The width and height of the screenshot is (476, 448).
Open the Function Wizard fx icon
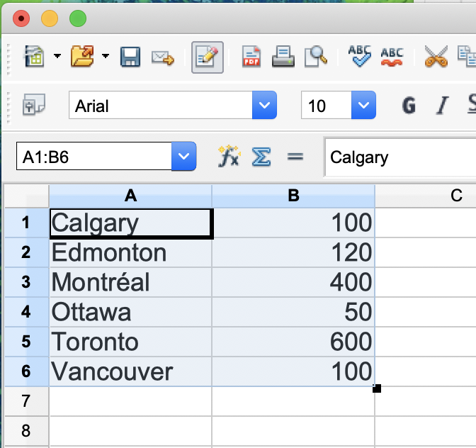(229, 157)
